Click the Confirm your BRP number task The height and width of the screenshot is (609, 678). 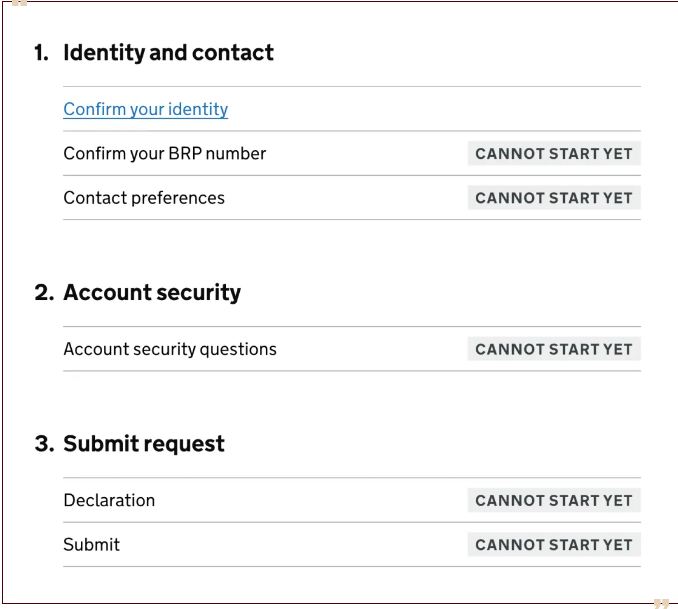pyautogui.click(x=165, y=154)
